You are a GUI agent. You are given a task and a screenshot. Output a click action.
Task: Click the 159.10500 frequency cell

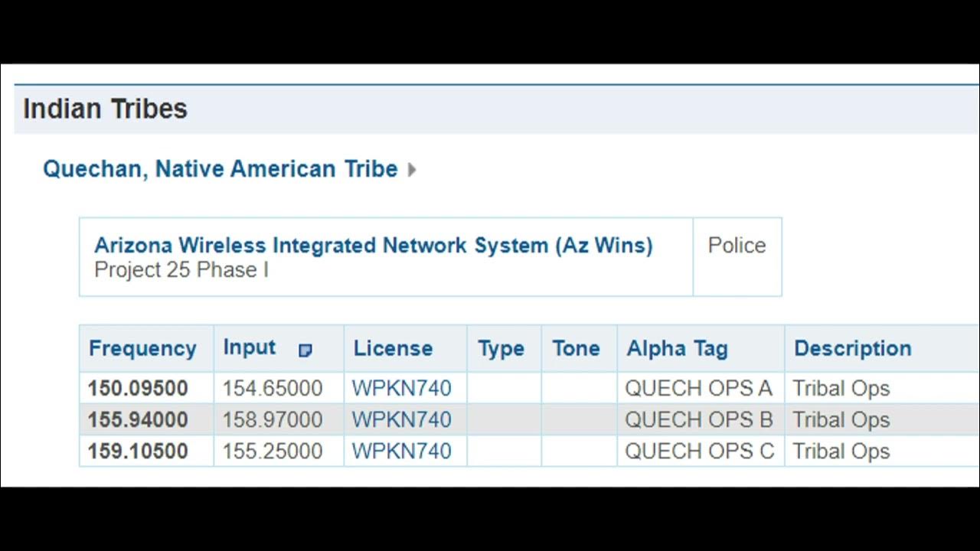click(x=138, y=451)
